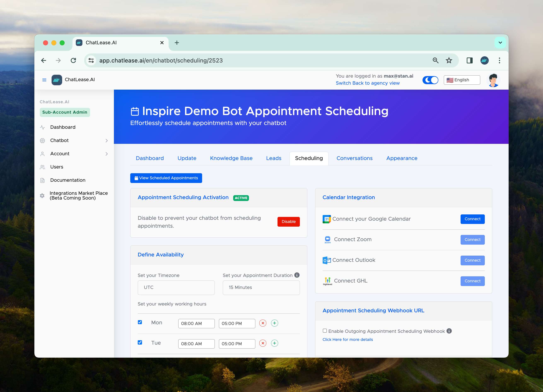Click the Monday 08:00 AM start time field
Image resolution: width=543 pixels, height=392 pixels.
pos(196,323)
